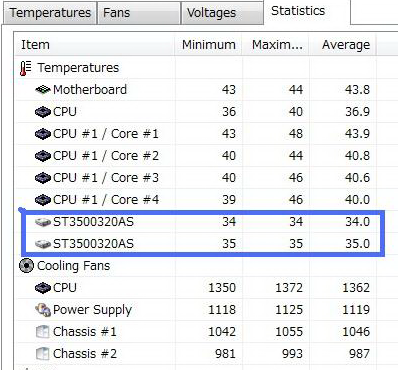Image resolution: width=398 pixels, height=370 pixels.
Task: Click the Motherboard chip icon
Action: tap(43, 89)
